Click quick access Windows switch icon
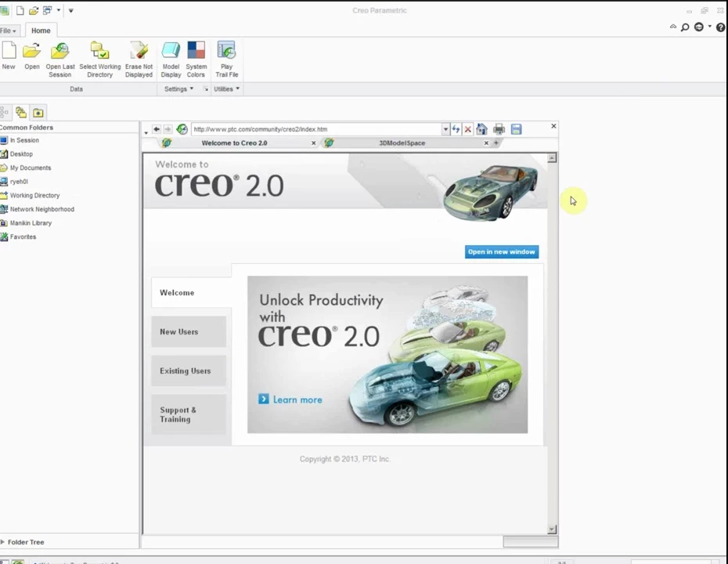Viewport: 728px width, 564px height. click(47, 10)
